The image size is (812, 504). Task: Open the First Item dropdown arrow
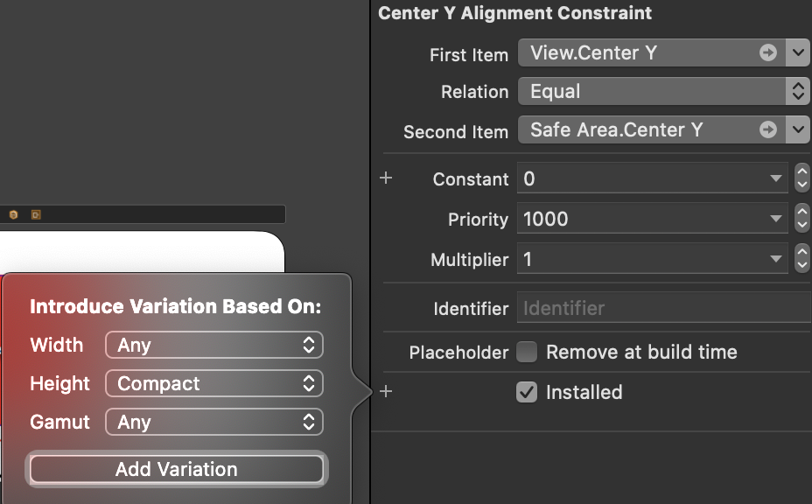click(798, 52)
